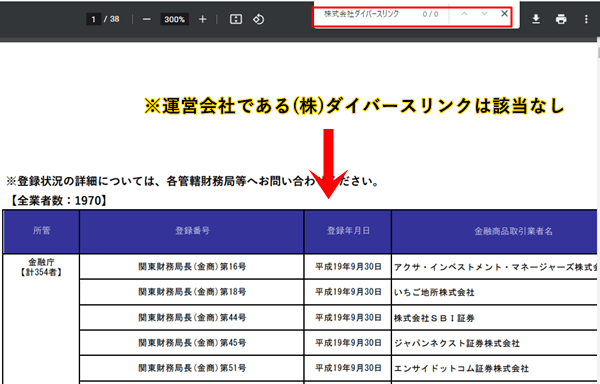Image resolution: width=600 pixels, height=384 pixels.
Task: Click the company name エンサイドットコム証券株式会社
Action: coord(461,368)
